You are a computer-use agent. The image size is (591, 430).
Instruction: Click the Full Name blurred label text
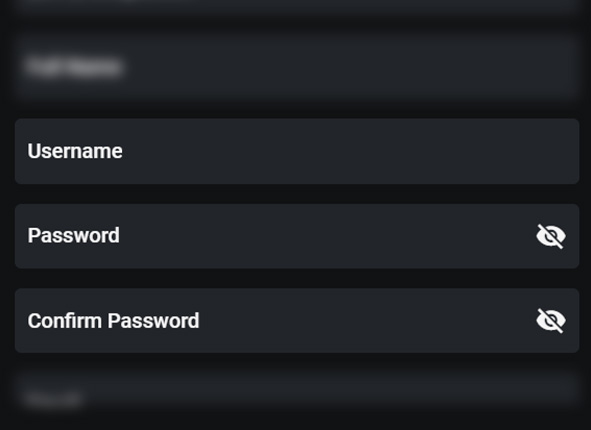tap(74, 67)
